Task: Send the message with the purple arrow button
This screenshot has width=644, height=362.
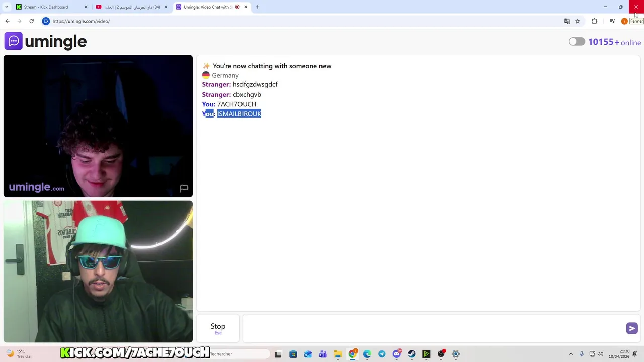Action: coord(632,328)
